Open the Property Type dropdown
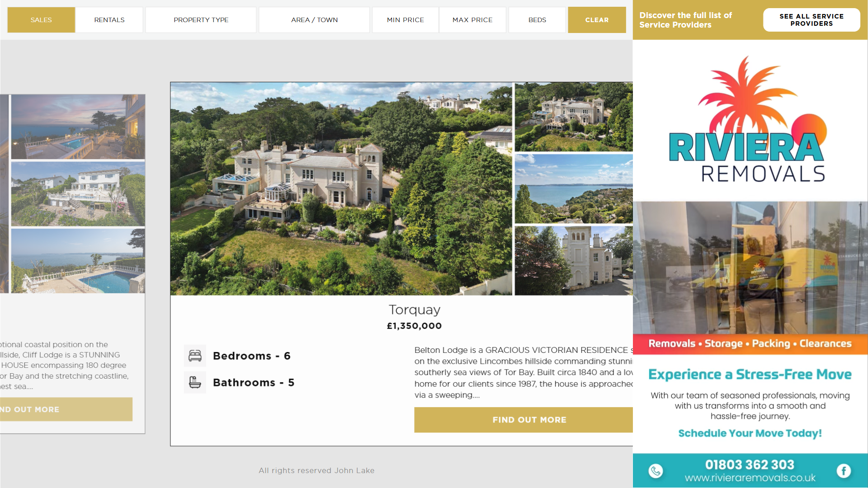This screenshot has width=868, height=488. 201,20
